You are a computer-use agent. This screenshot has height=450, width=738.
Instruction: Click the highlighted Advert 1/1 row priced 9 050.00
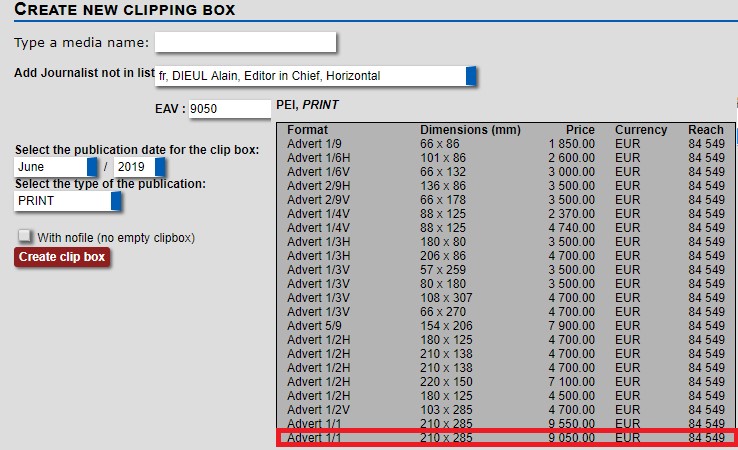pyautogui.click(x=505, y=438)
